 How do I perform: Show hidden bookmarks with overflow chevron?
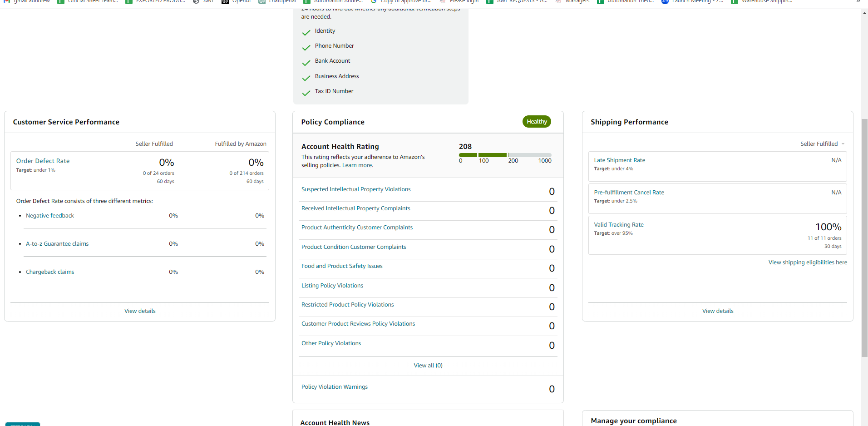point(858,1)
